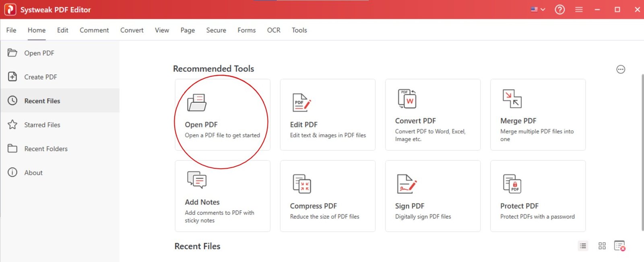The height and width of the screenshot is (262, 644).
Task: Click 'Reduce the size of PDF files' text
Action: [325, 216]
